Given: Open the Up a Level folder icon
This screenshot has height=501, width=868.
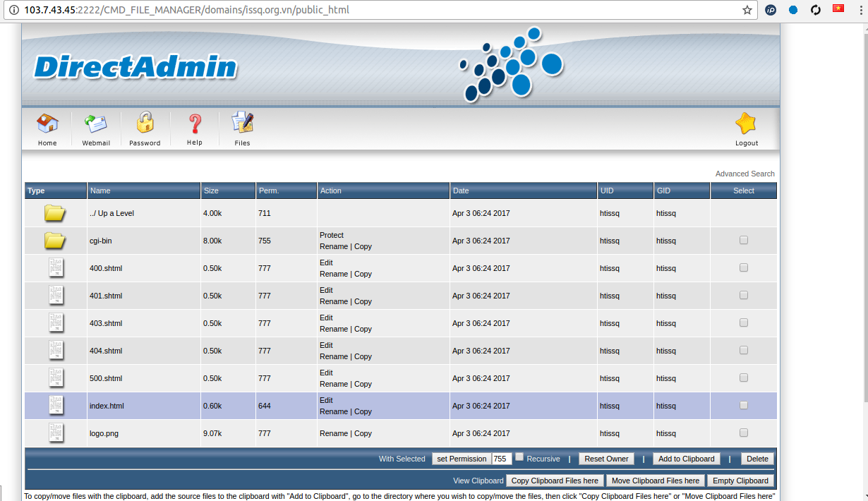Looking at the screenshot, I should click(x=55, y=213).
